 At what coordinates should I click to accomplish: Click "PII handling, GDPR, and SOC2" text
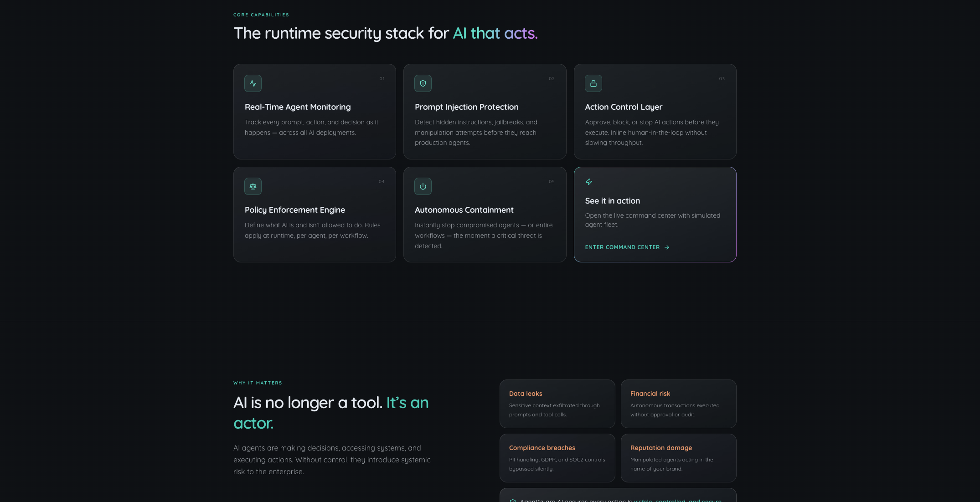[x=557, y=464]
